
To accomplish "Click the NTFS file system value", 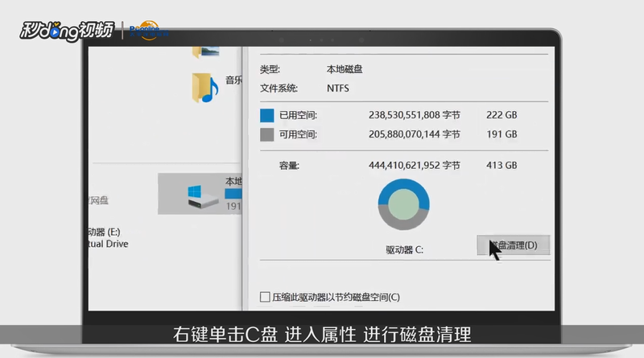I will point(338,88).
